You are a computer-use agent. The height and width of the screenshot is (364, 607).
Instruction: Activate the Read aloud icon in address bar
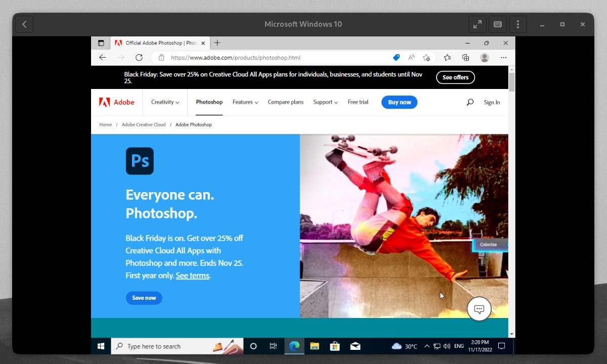(x=412, y=58)
